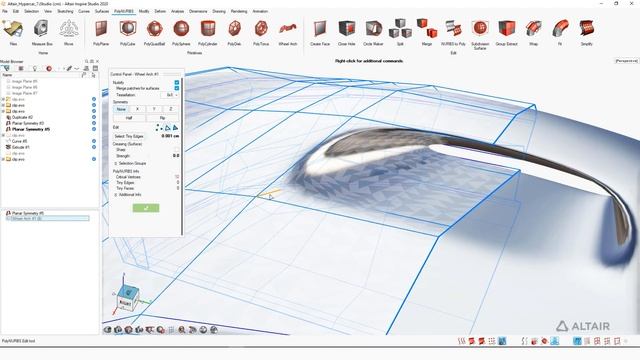The image size is (640, 360).
Task: Select the Measure Box tool
Action: pyautogui.click(x=42, y=33)
